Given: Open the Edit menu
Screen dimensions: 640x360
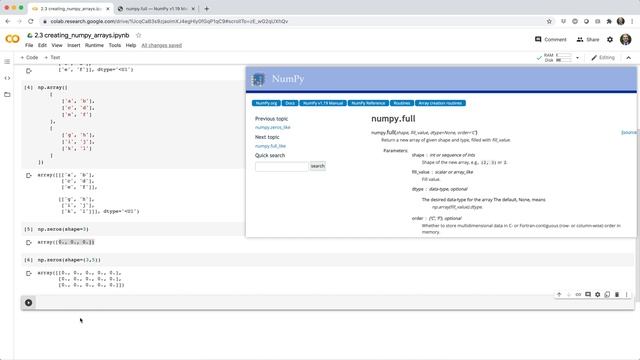Looking at the screenshot, I should pos(42,45).
